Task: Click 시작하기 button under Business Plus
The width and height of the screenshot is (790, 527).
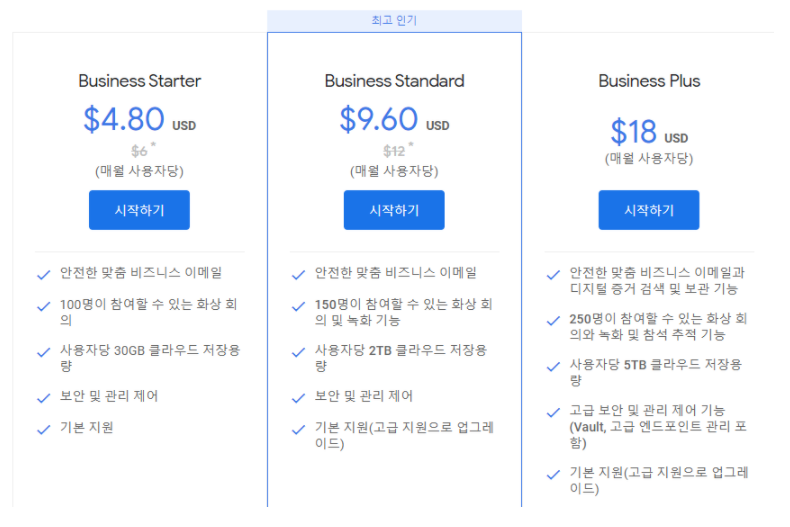Action: point(649,210)
